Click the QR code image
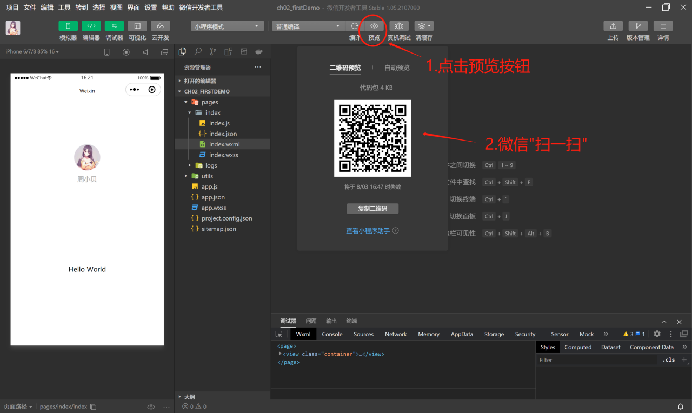 (373, 138)
